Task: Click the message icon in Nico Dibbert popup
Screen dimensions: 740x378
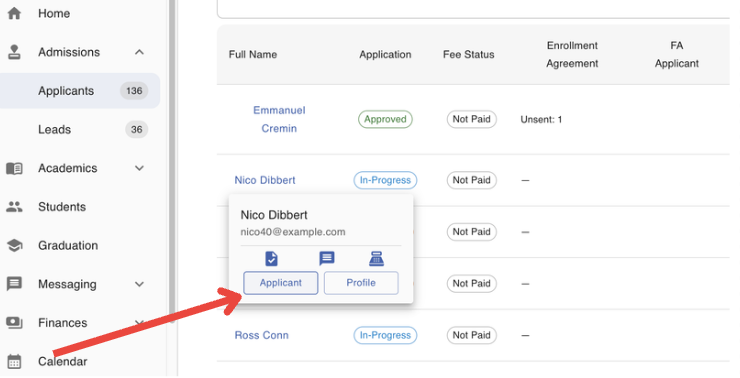Action: pos(327,258)
